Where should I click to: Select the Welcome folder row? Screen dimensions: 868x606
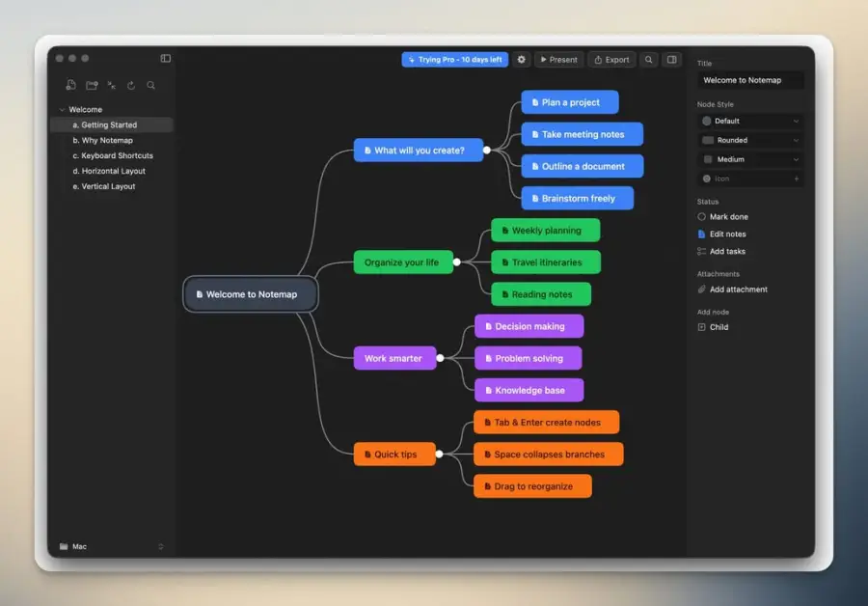[112, 110]
